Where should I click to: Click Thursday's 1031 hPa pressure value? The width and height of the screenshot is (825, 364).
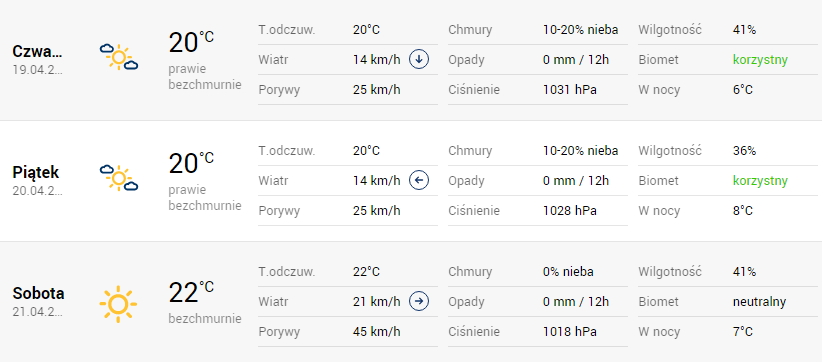coord(570,90)
